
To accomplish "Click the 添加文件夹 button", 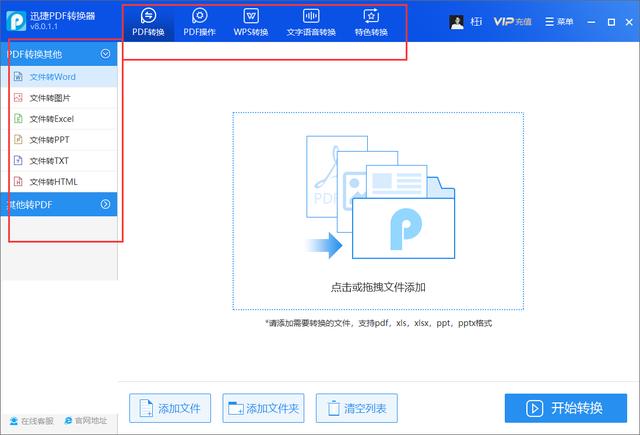I will click(263, 408).
